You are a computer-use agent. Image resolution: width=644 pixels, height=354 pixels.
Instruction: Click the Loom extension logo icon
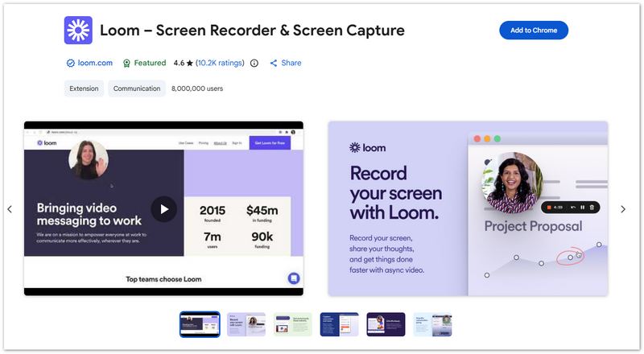[x=78, y=31]
